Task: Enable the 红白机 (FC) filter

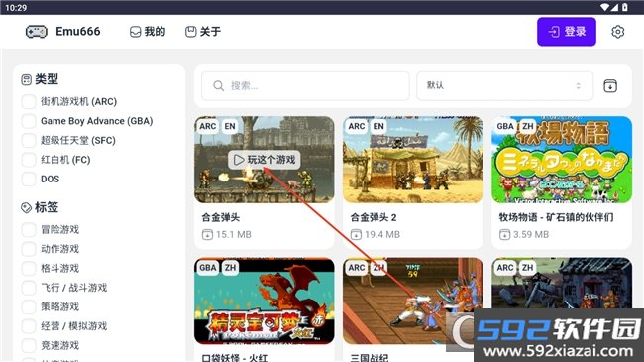Action: (x=29, y=160)
